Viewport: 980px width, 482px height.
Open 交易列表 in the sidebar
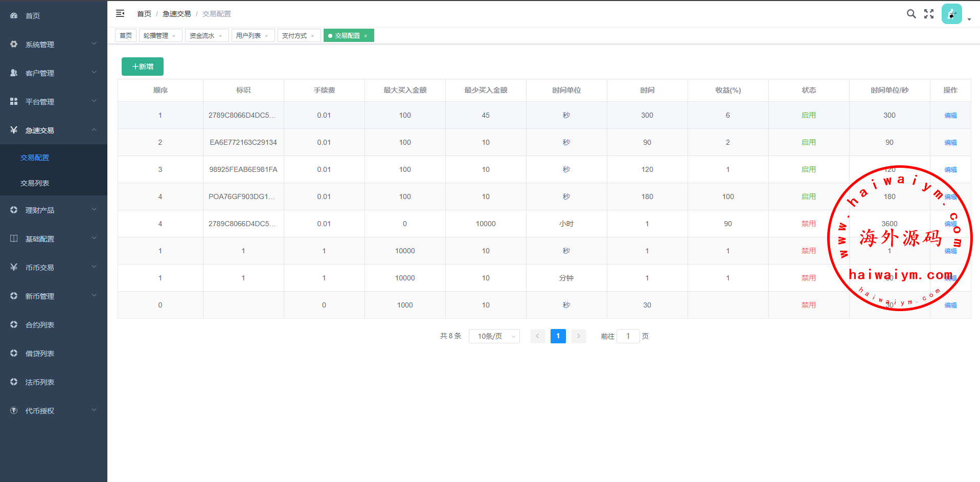pyautogui.click(x=35, y=183)
